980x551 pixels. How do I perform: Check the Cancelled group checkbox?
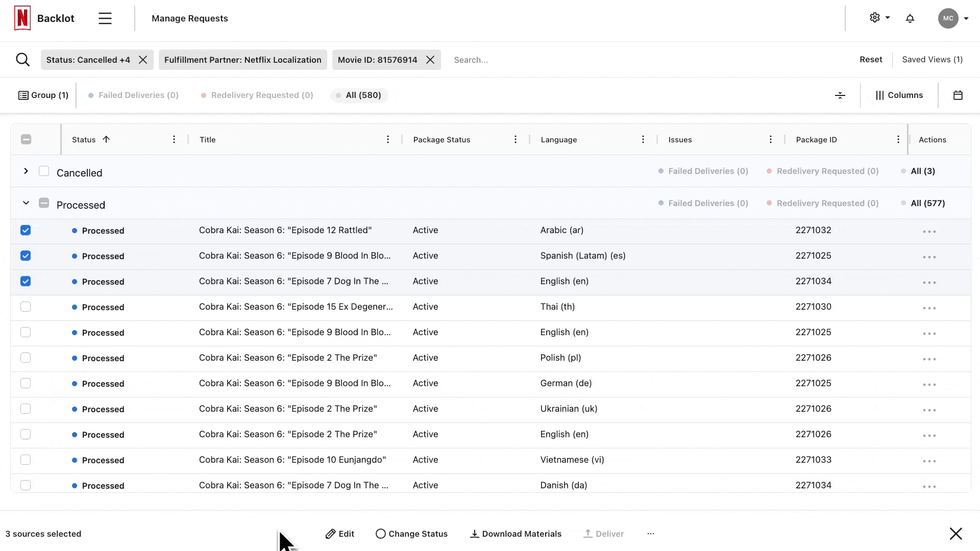pyautogui.click(x=44, y=171)
